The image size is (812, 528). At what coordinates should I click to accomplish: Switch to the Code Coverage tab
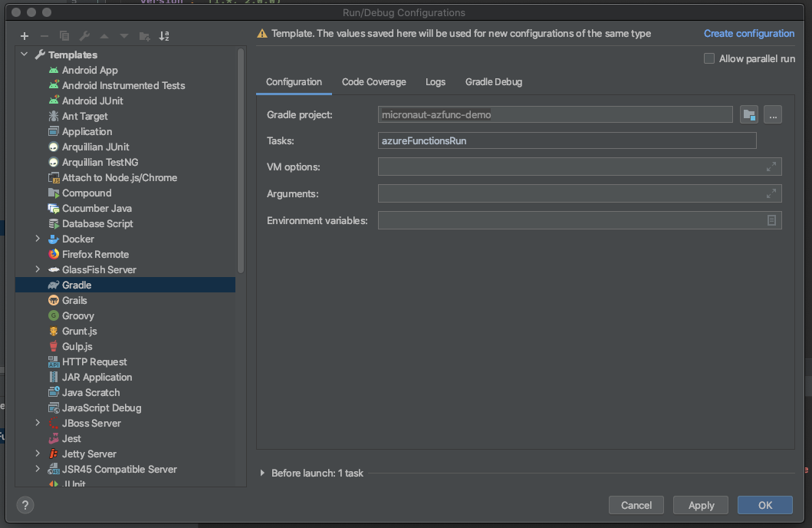374,82
